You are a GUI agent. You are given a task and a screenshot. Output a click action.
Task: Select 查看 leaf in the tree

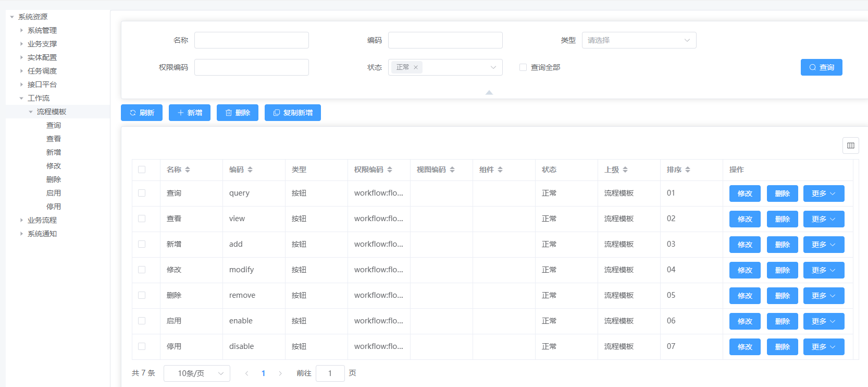coord(54,139)
